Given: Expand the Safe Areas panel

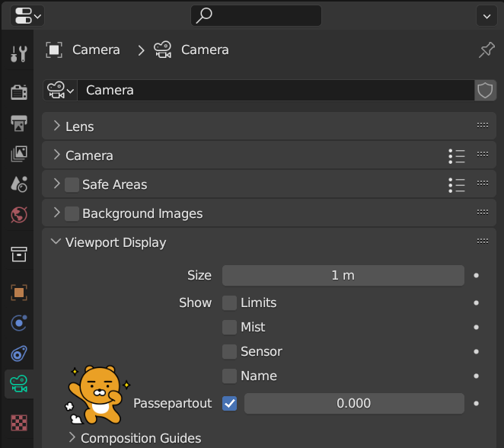Looking at the screenshot, I should click(57, 184).
